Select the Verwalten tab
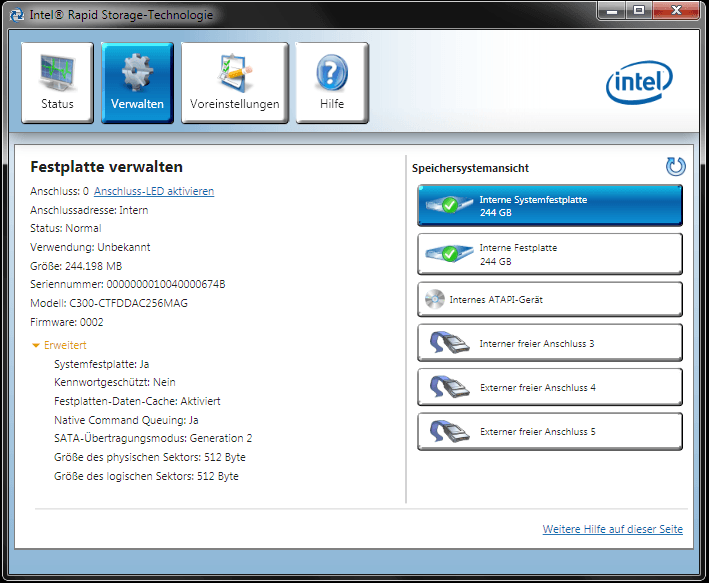Screen dimensions: 709x583 (x=137, y=83)
